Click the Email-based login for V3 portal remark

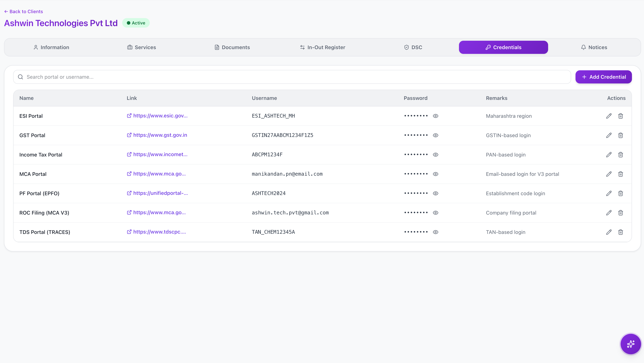point(523,174)
